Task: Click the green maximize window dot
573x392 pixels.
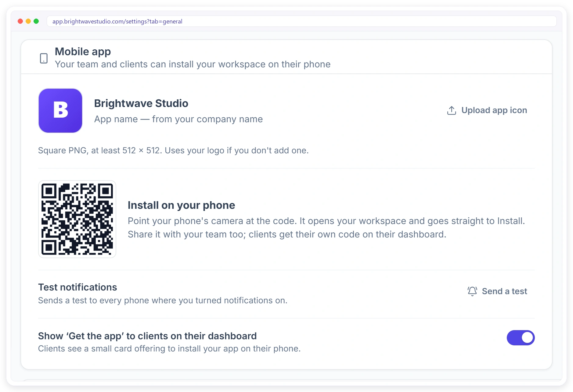Action: [36, 21]
